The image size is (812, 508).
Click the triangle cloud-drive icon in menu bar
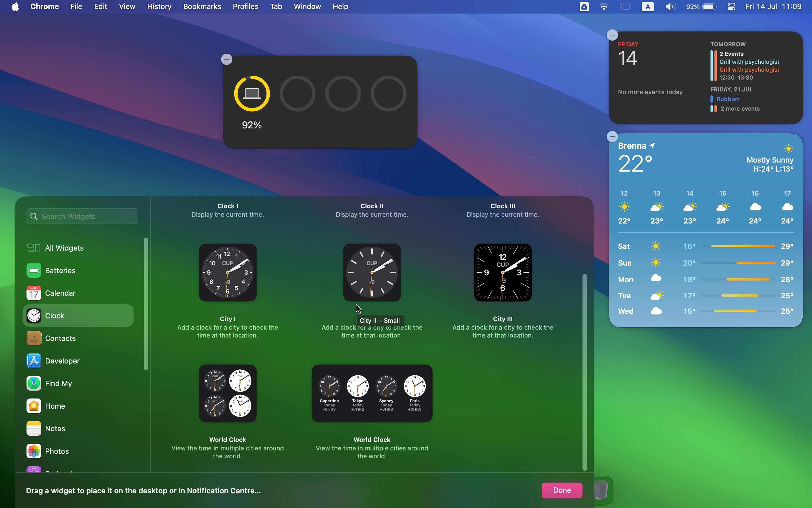(584, 6)
